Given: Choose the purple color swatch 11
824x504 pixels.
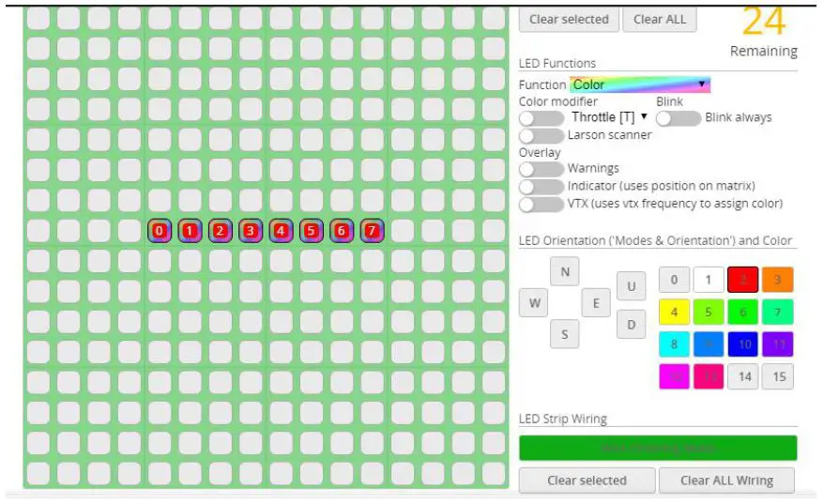Looking at the screenshot, I should (777, 344).
